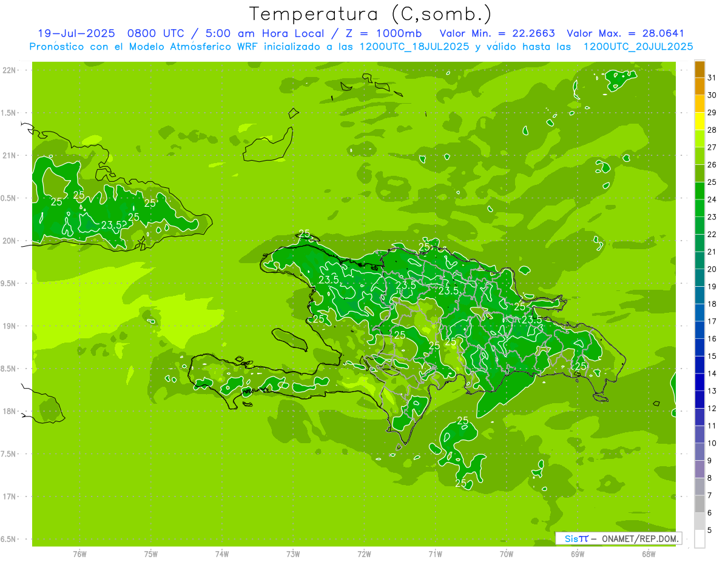Pick the green colorbar swatch between 24 and 25
The width and height of the screenshot is (728, 562).
tap(699, 191)
